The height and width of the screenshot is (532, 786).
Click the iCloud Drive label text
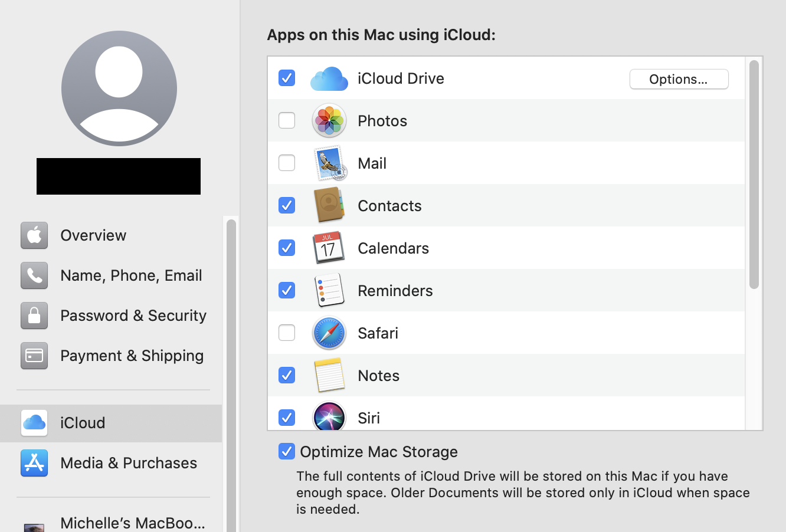click(401, 78)
